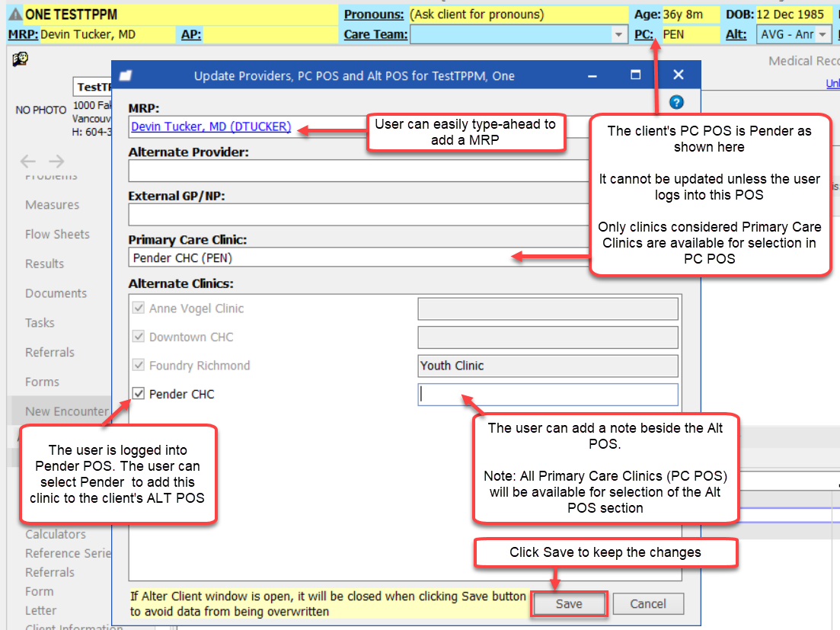Viewport: 840px width, 630px height.
Task: Click the PEN value next to PC
Action: (x=673, y=35)
